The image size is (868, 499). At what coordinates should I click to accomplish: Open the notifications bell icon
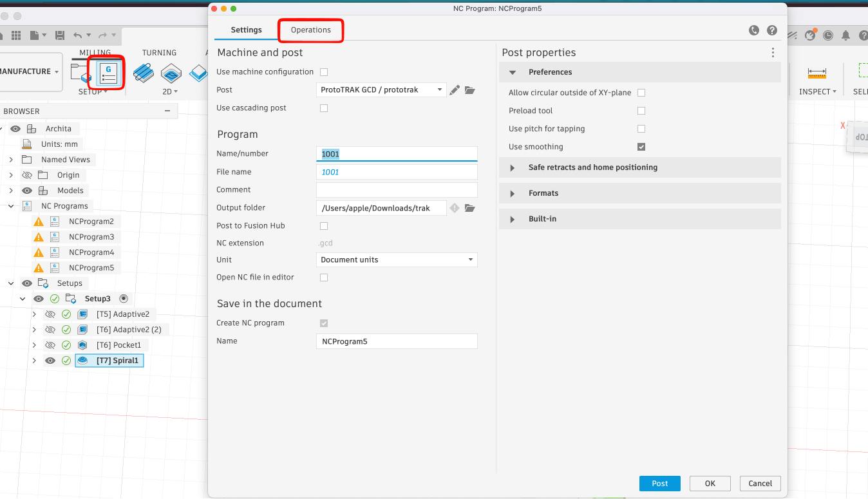[845, 35]
